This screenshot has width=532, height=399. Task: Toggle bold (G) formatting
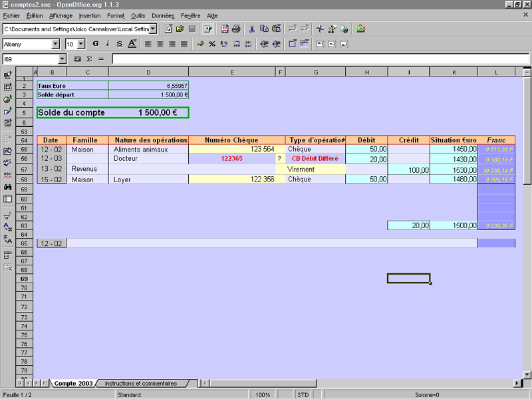tap(96, 44)
